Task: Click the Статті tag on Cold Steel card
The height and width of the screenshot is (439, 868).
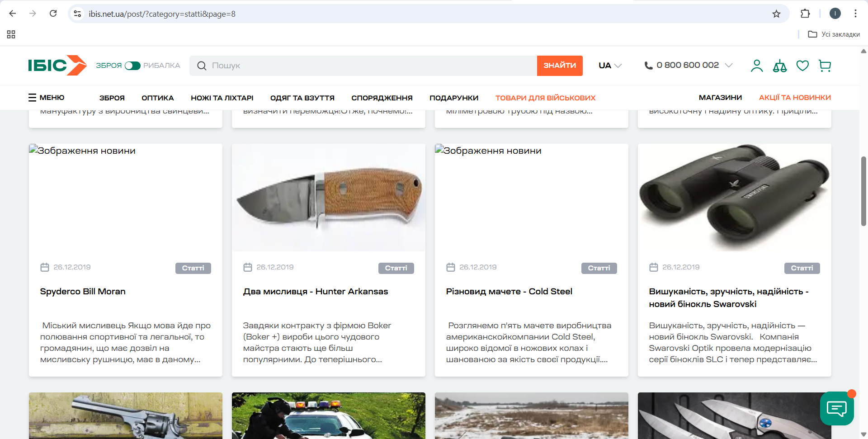Action: click(x=599, y=268)
